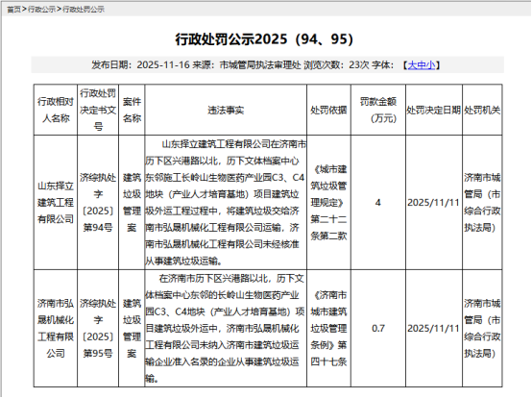
Task: Select the 处罚决定日期 column header
Action: [434, 110]
